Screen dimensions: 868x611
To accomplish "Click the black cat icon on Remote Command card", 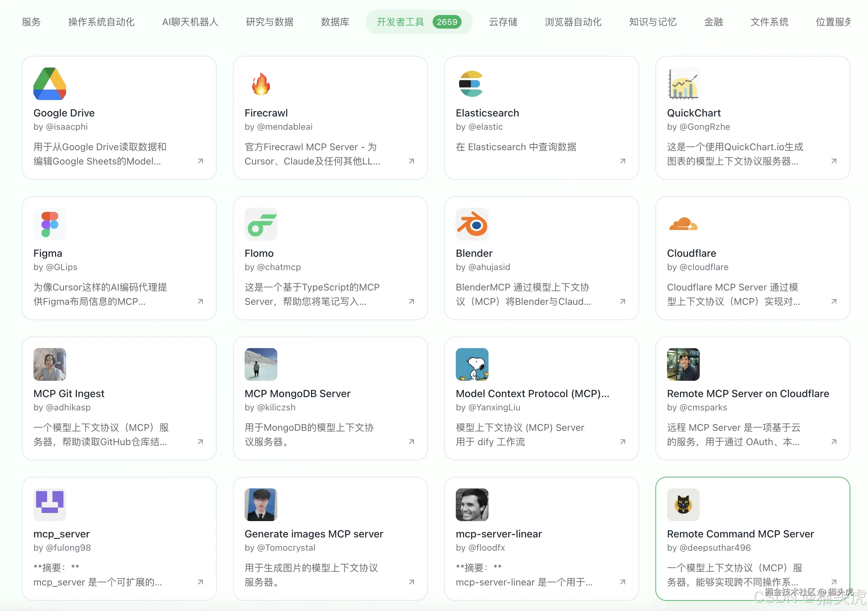I will coord(683,504).
